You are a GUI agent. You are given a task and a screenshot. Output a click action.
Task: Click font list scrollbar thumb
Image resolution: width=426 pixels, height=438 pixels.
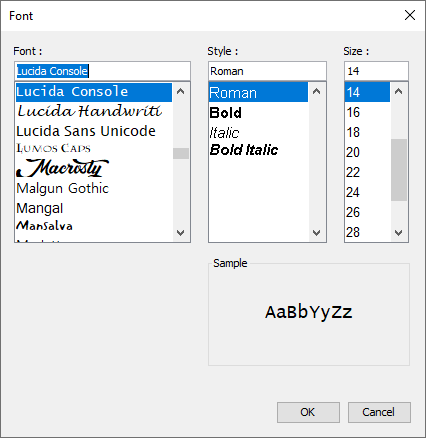pyautogui.click(x=181, y=153)
